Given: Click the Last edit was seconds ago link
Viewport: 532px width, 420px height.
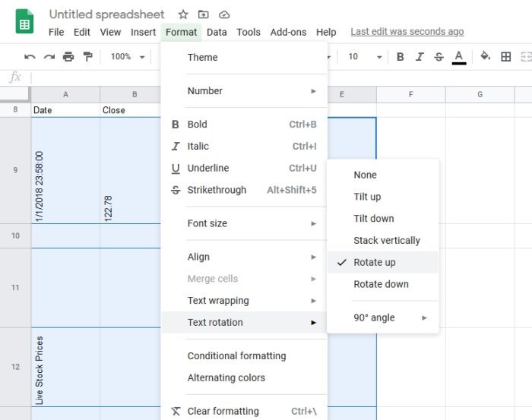Looking at the screenshot, I should 407,32.
